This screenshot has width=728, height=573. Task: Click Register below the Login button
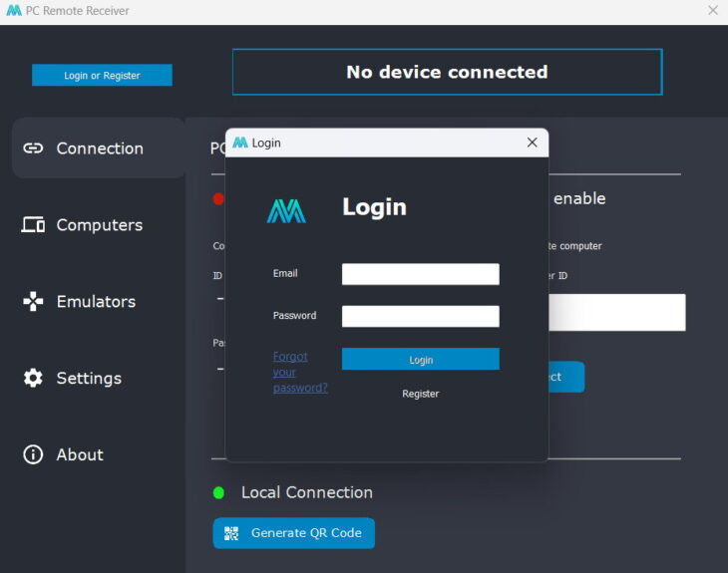(x=421, y=394)
